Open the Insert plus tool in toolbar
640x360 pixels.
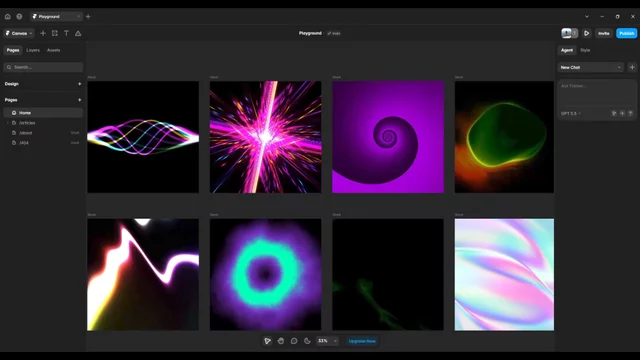(x=43, y=33)
